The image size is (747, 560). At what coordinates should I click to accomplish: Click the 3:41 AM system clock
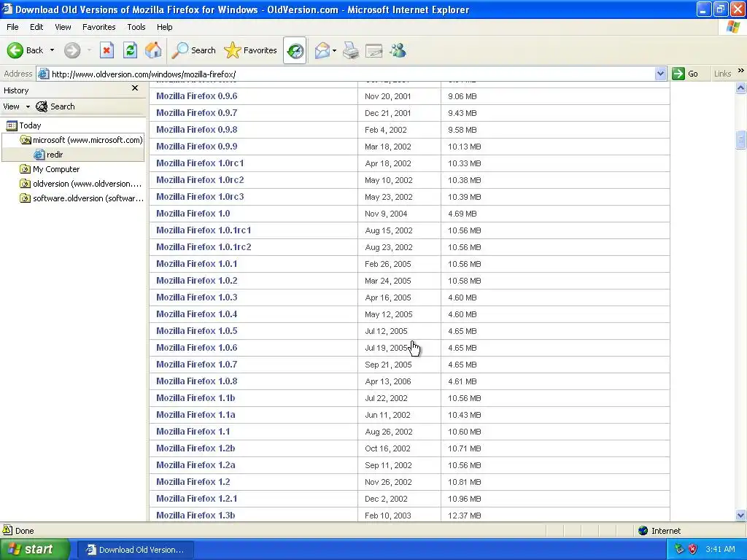click(x=720, y=549)
